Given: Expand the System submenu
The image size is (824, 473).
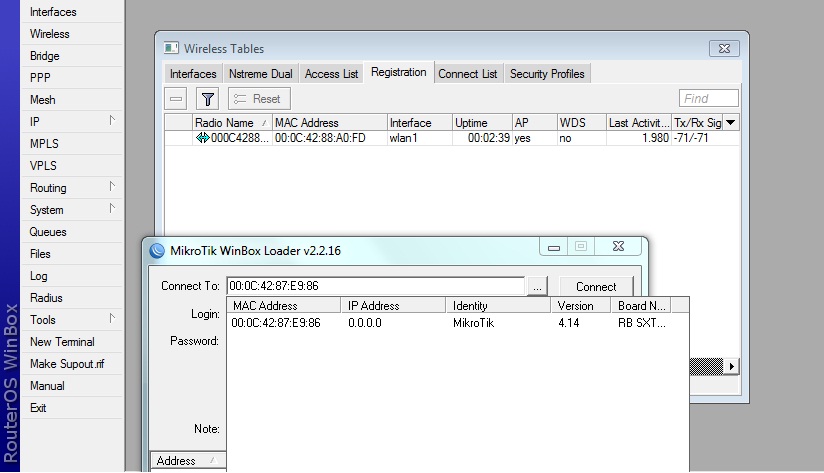Looking at the screenshot, I should [x=112, y=209].
